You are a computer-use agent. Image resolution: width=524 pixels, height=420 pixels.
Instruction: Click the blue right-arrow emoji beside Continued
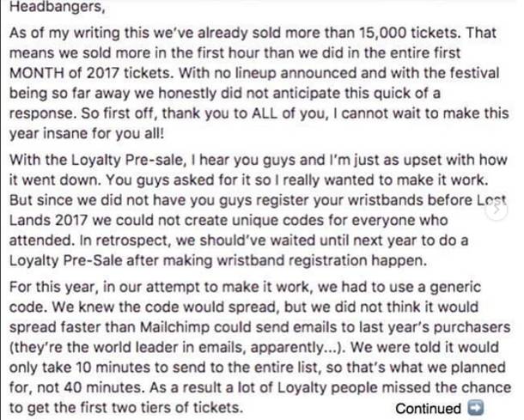click(x=475, y=408)
